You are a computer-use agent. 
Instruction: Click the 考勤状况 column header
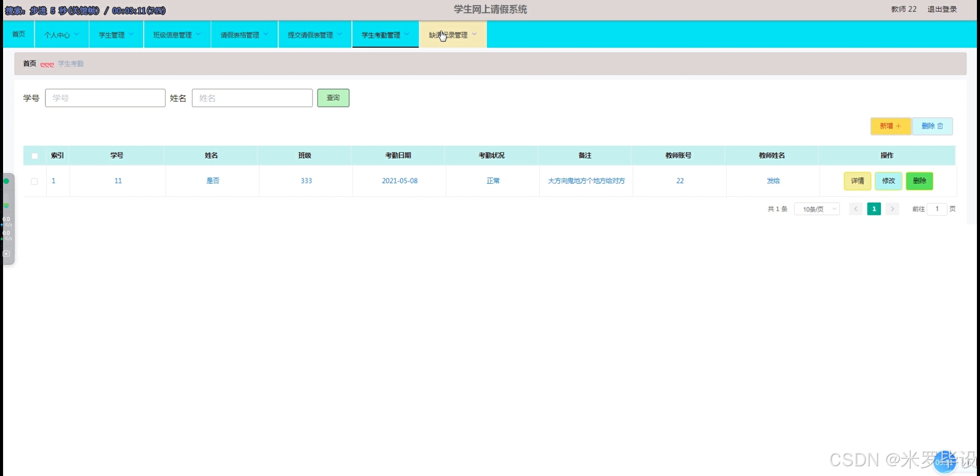[492, 155]
